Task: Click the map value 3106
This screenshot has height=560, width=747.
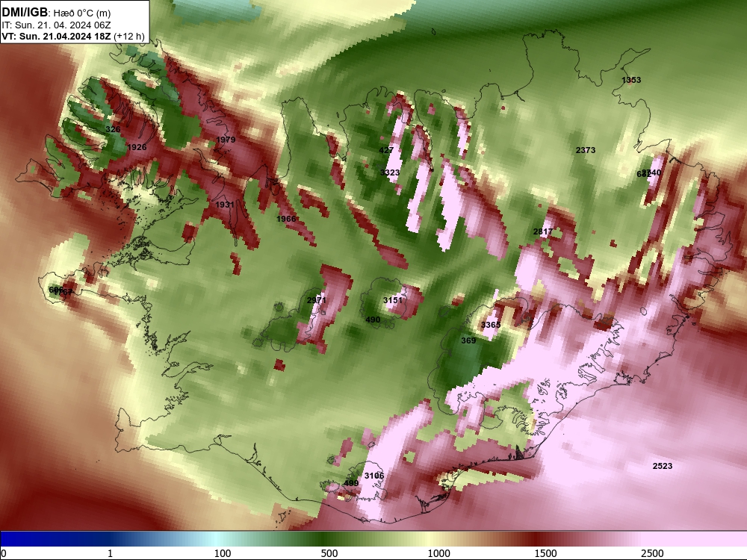Action: 374,476
